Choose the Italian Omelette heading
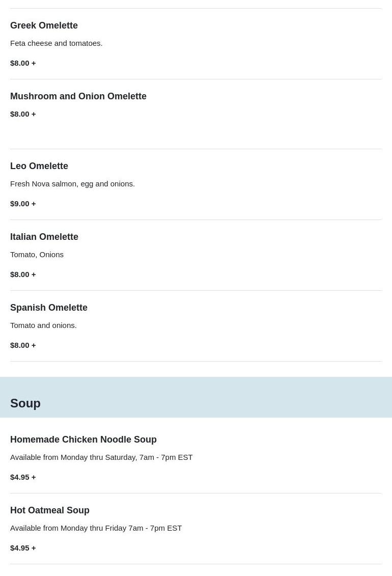Screen dimensions: 392x576 (44, 237)
